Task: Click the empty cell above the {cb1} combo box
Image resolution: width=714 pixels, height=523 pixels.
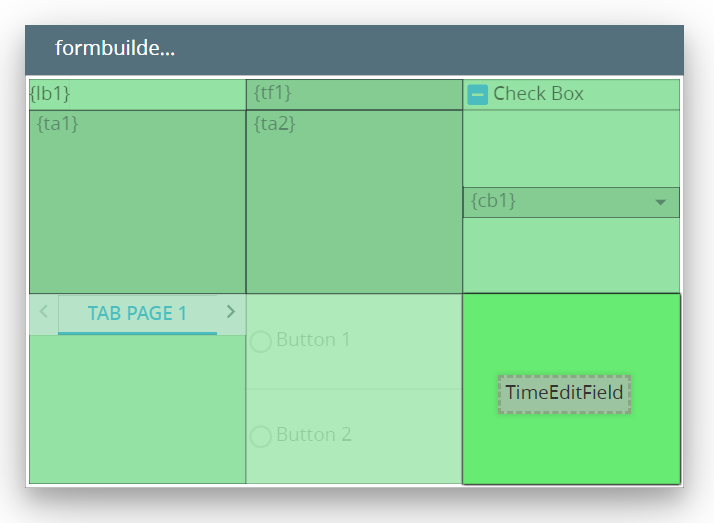Action: click(x=571, y=148)
